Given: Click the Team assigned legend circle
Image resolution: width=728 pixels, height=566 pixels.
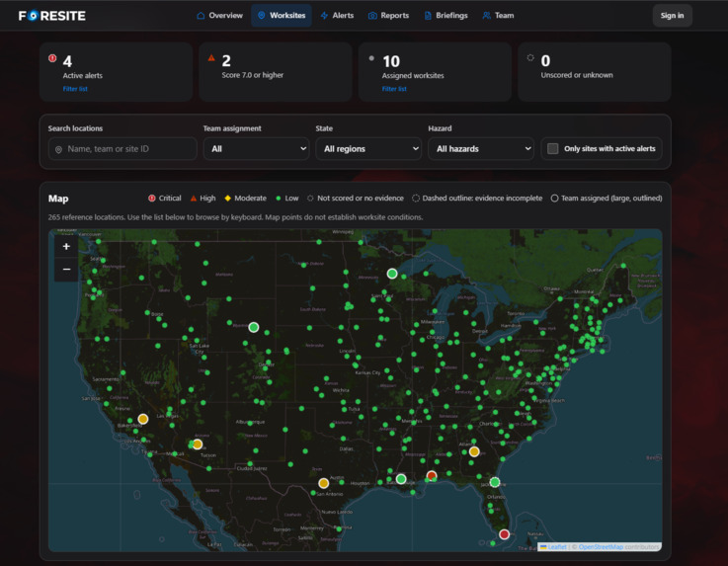Looking at the screenshot, I should pos(554,199).
